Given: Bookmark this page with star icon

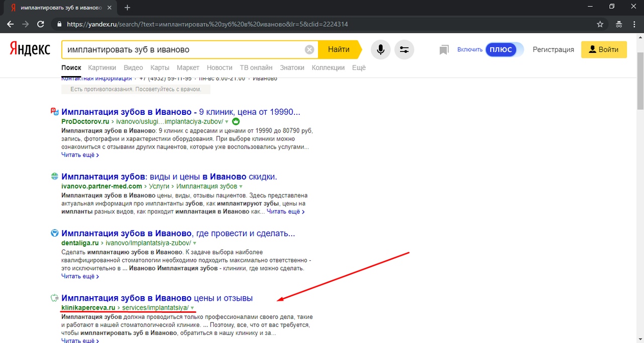Looking at the screenshot, I should pos(600,24).
